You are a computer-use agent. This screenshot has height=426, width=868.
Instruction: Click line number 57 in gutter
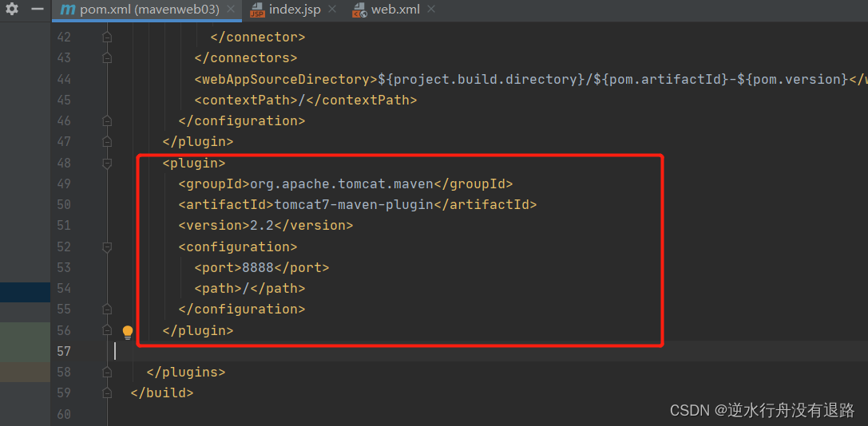(64, 351)
